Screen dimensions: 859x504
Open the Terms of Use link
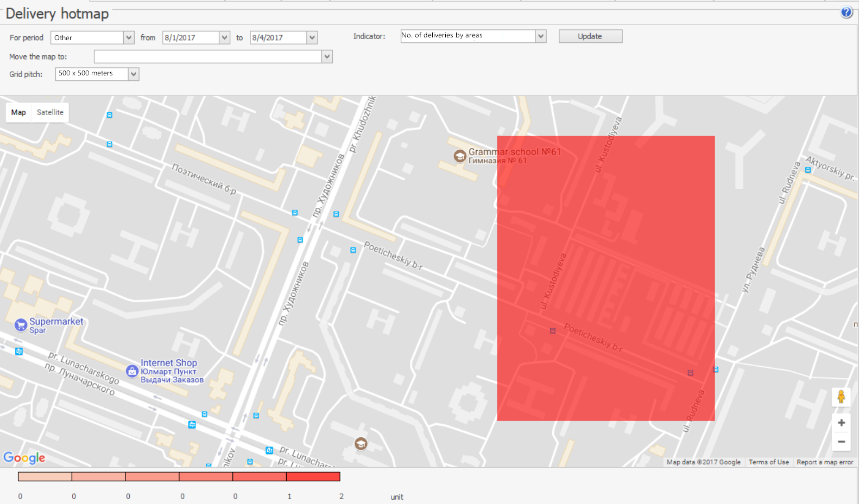[768, 462]
